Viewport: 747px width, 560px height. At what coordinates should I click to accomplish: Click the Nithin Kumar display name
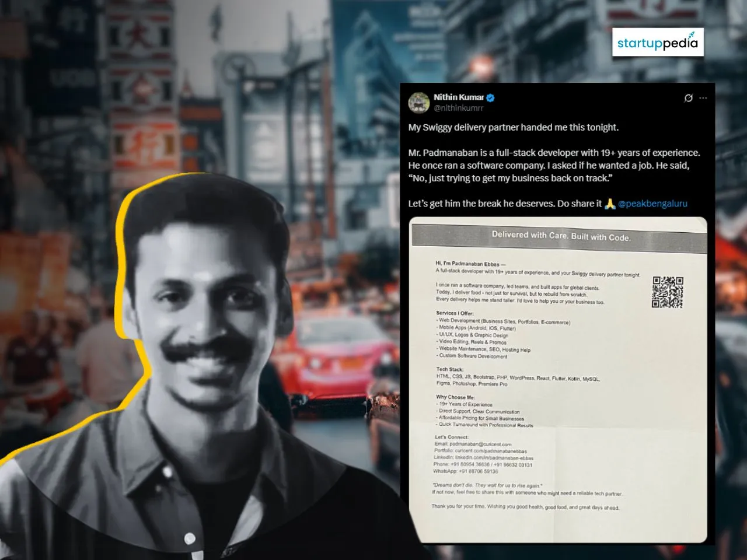[459, 97]
